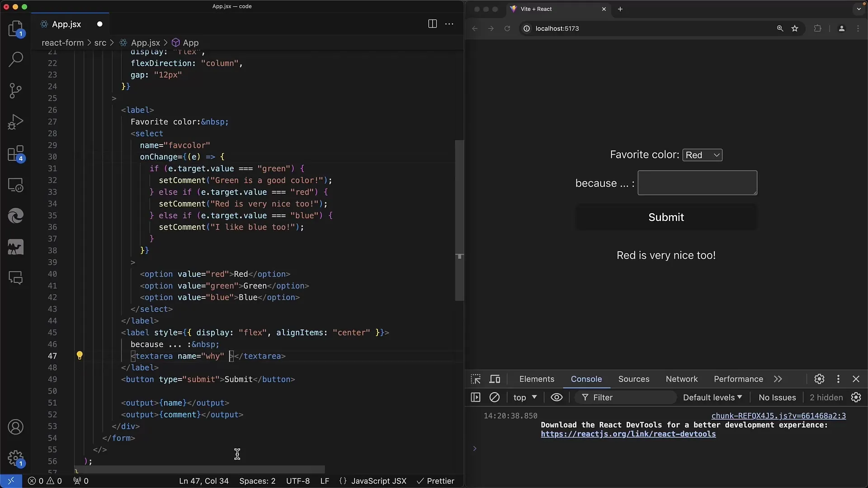Viewport: 868px width, 488px height.
Task: Toggle the device toolbar in DevTools
Action: pyautogui.click(x=495, y=379)
